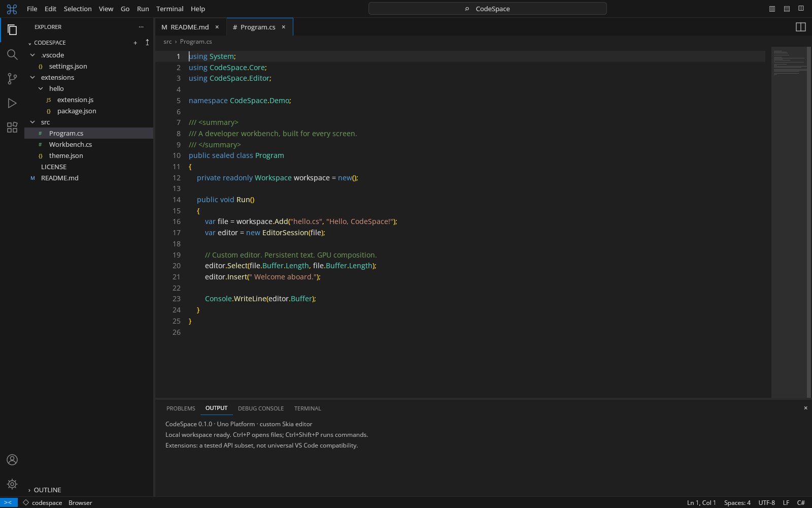Open the Go menu

pos(125,9)
